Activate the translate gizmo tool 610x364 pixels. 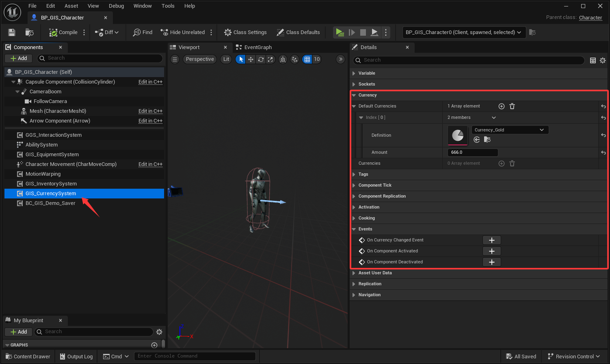point(251,59)
